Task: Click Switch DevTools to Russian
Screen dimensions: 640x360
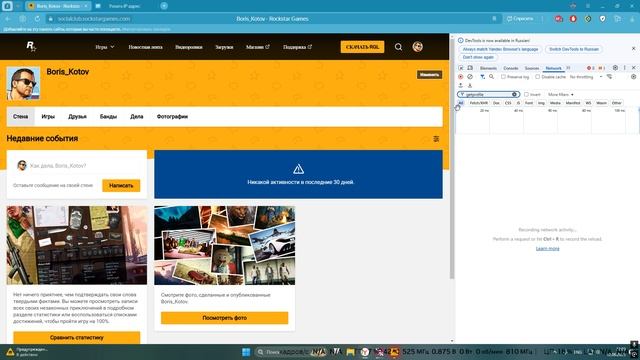Action: pos(574,49)
